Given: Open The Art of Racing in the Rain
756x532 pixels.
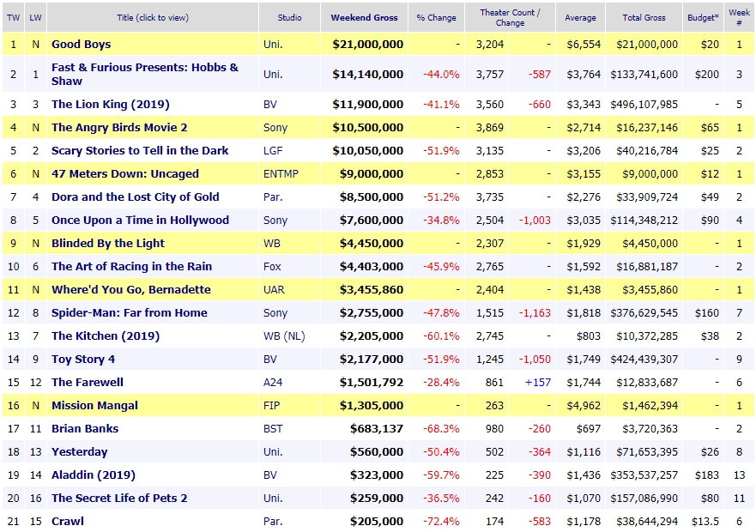Looking at the screenshot, I should 131,267.
